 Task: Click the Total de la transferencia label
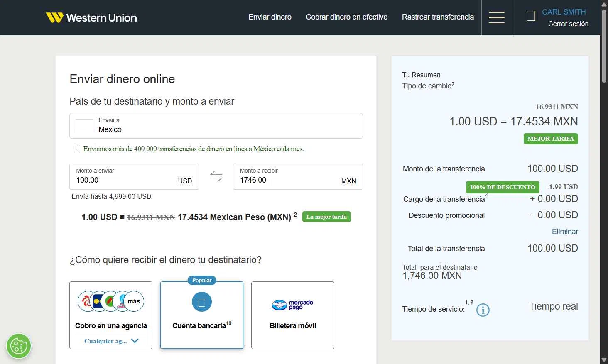coord(446,249)
